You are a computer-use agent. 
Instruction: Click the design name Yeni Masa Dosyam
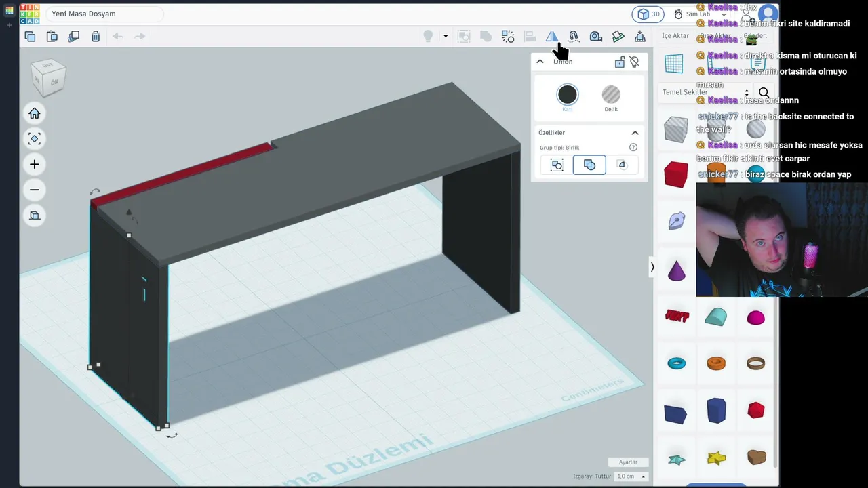pos(83,14)
